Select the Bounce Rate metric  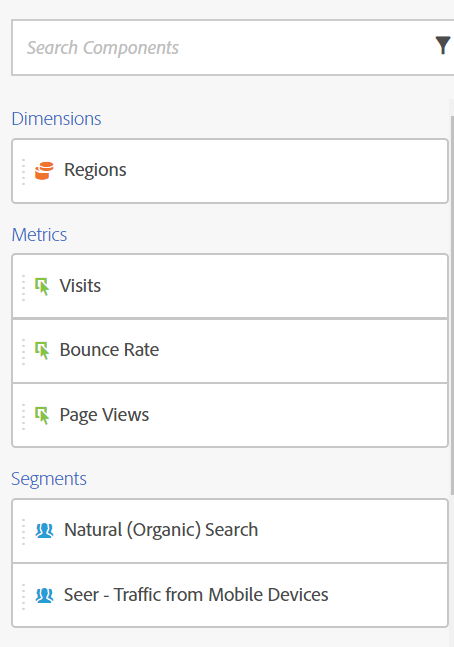pyautogui.click(x=230, y=351)
